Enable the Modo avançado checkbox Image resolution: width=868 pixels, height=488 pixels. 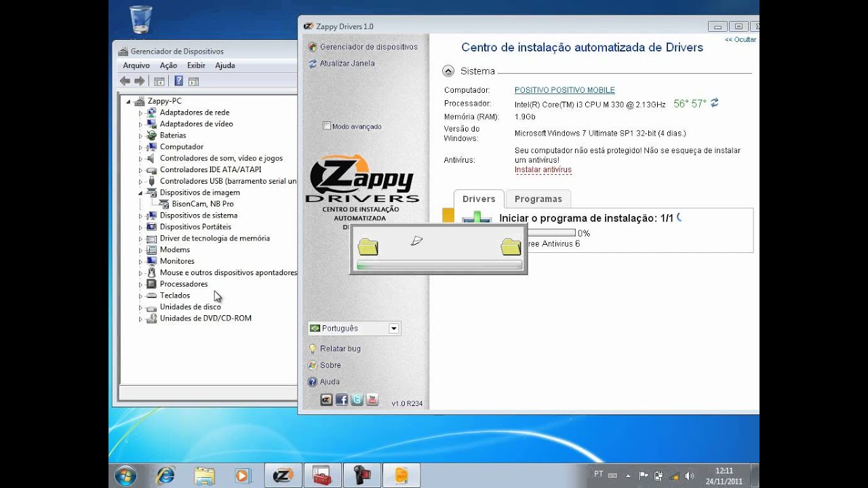(327, 126)
